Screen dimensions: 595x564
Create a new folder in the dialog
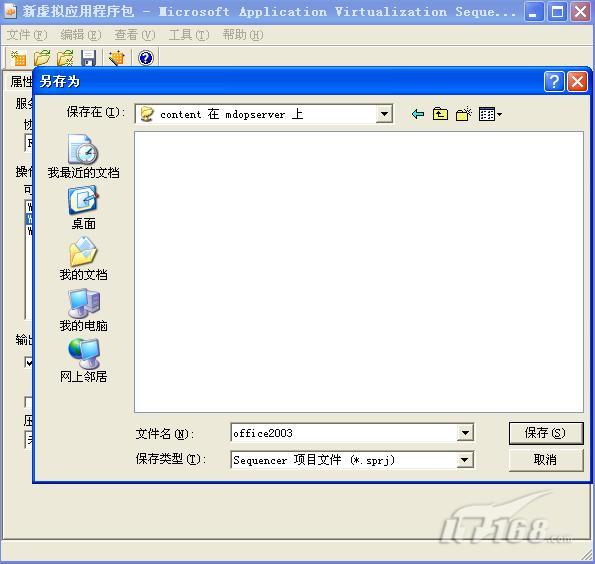tap(463, 114)
